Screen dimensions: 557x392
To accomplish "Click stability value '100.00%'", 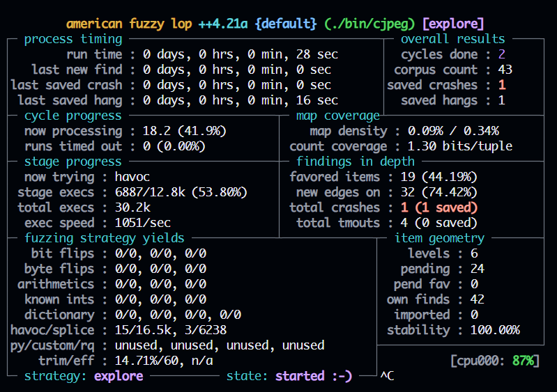I will pyautogui.click(x=495, y=330).
